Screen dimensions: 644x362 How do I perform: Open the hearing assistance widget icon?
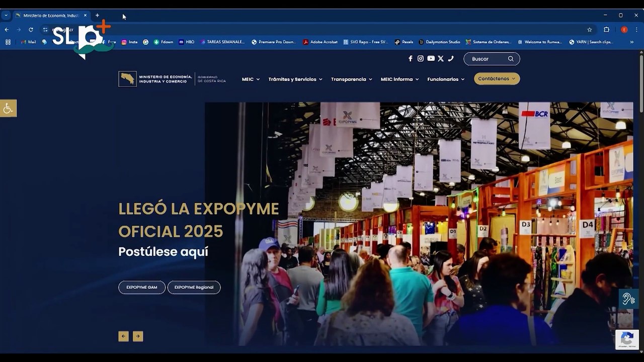(x=628, y=299)
